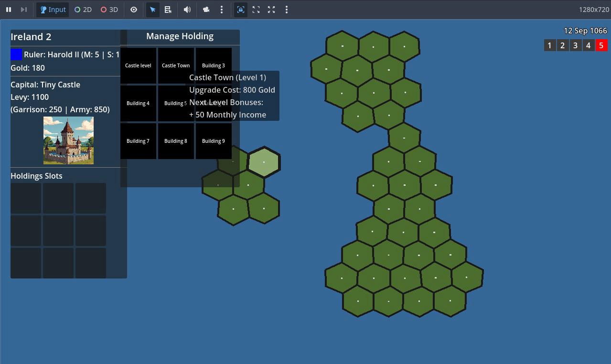Click the + 50 Monthly Income line

click(x=227, y=115)
